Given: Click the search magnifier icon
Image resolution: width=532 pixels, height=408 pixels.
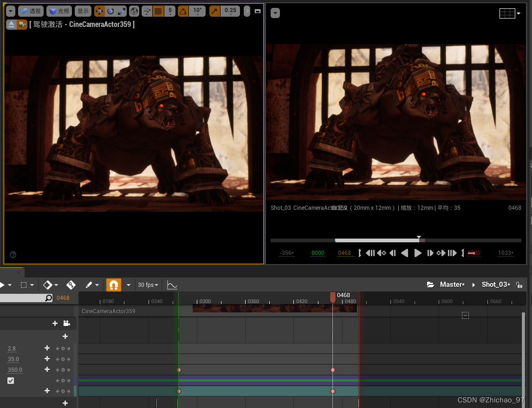Looking at the screenshot, I should [x=49, y=298].
